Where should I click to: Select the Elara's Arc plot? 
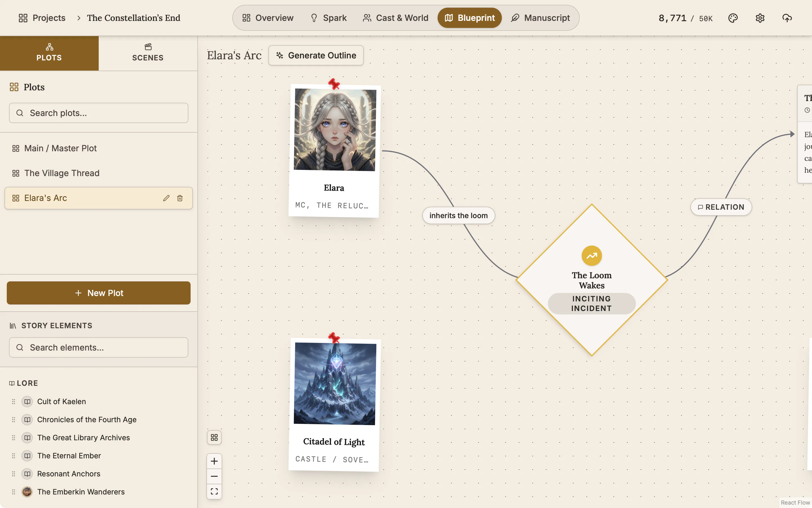coord(99,198)
